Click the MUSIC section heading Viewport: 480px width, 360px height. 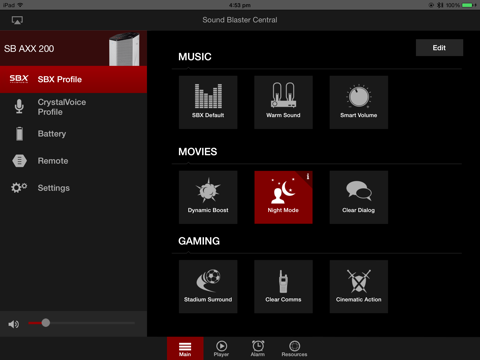(195, 57)
